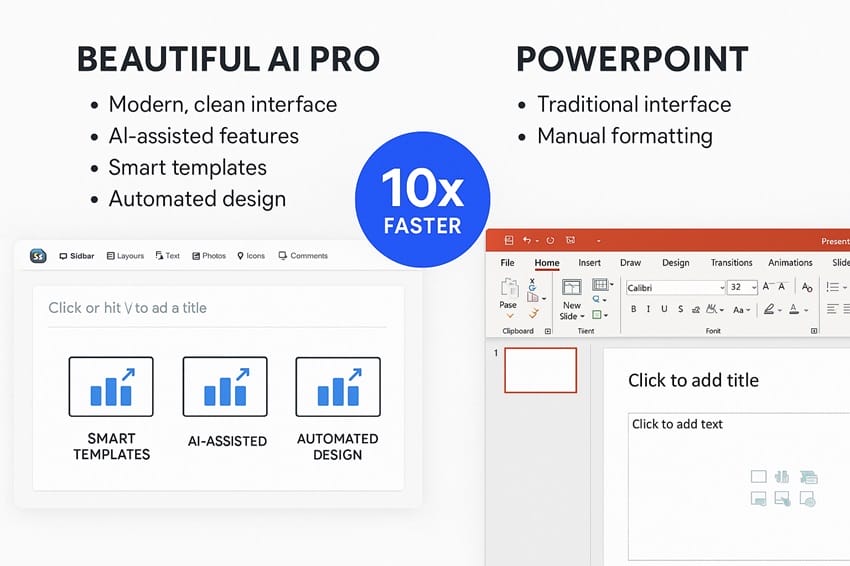
Task: Click the Save icon in PowerPoint title bar
Action: click(508, 240)
